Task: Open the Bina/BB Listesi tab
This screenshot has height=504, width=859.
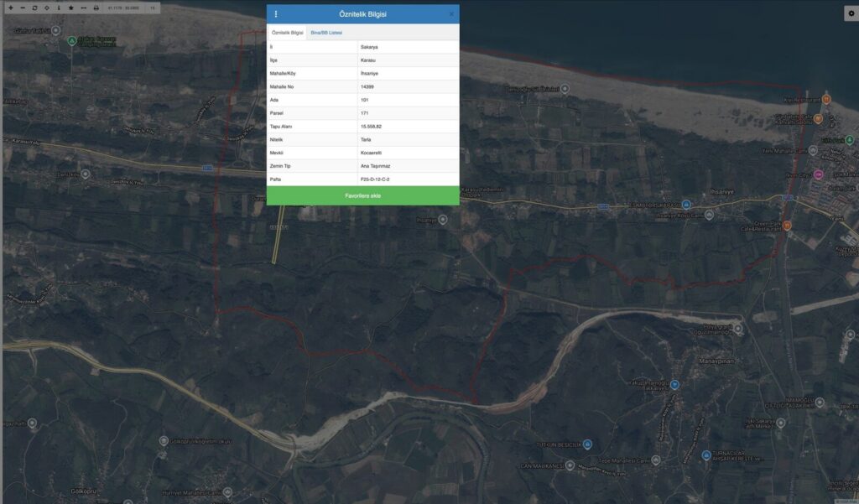Action: pos(326,33)
